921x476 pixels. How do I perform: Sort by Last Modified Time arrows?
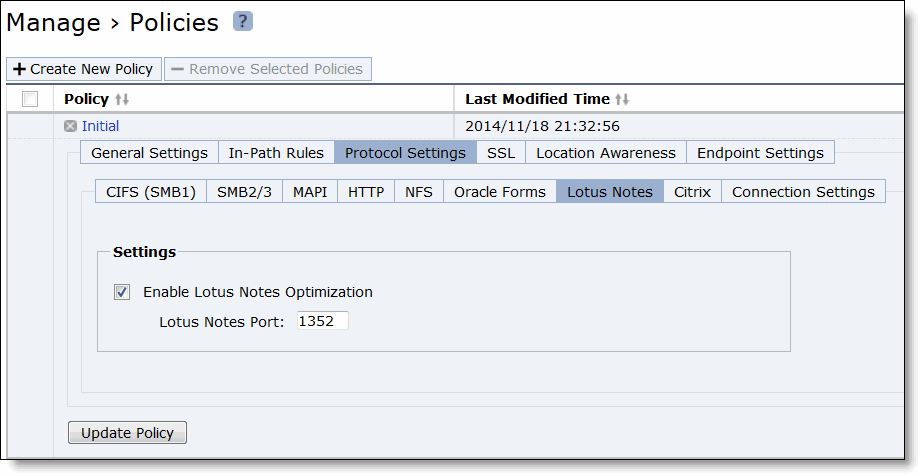pyautogui.click(x=622, y=99)
